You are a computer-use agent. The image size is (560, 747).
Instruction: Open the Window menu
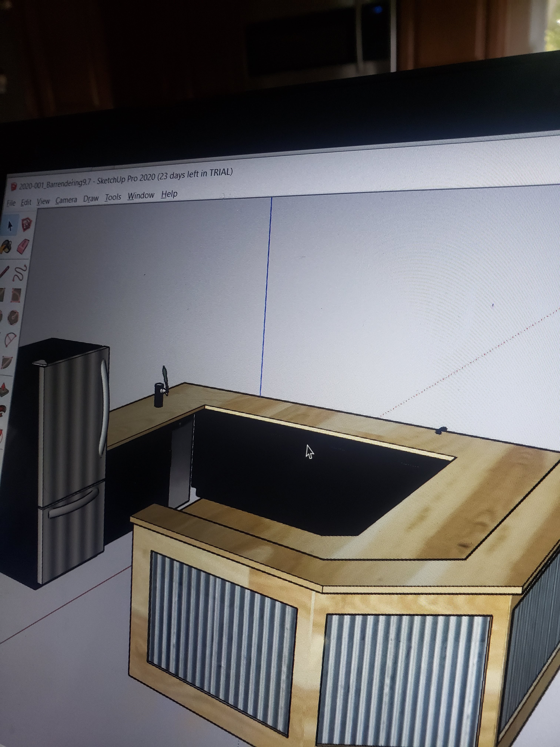[141, 195]
